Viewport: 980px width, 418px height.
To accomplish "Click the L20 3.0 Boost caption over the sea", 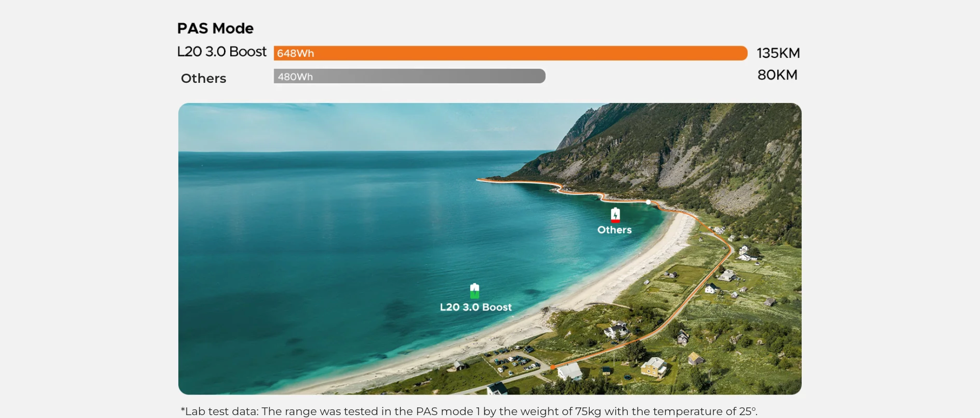I will (x=476, y=307).
